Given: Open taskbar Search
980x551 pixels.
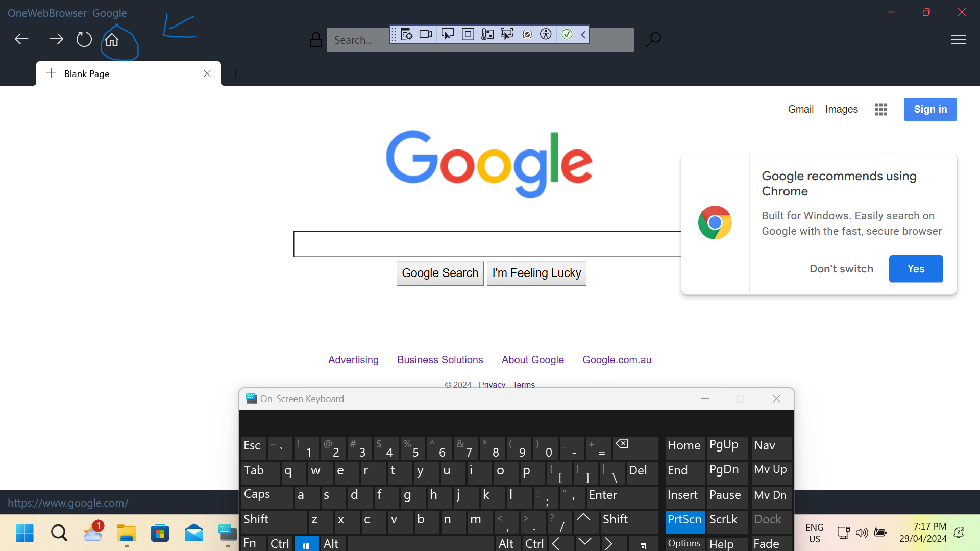Looking at the screenshot, I should click(x=59, y=533).
